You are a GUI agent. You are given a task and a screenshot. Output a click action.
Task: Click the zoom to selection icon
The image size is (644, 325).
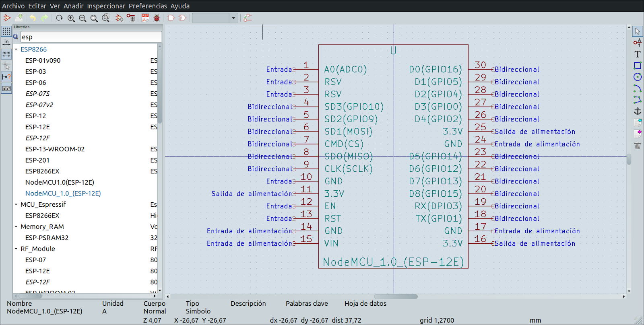pyautogui.click(x=106, y=18)
